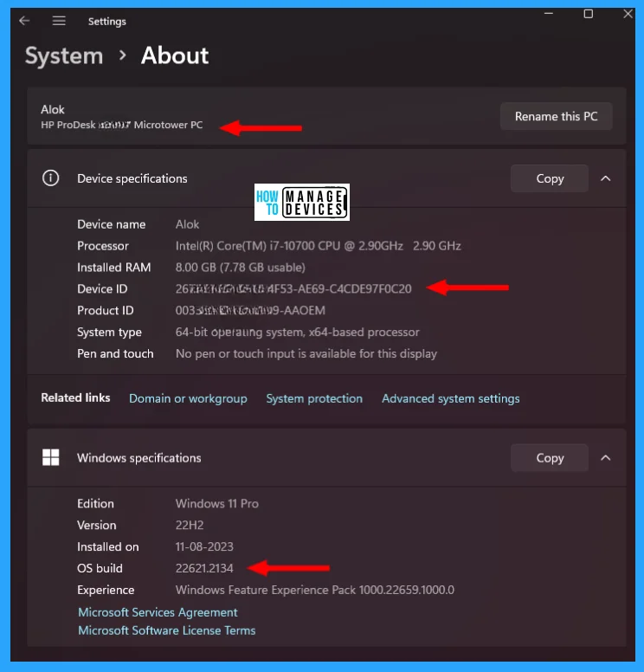Click the Related links label
The width and height of the screenshot is (644, 672).
[x=75, y=397]
